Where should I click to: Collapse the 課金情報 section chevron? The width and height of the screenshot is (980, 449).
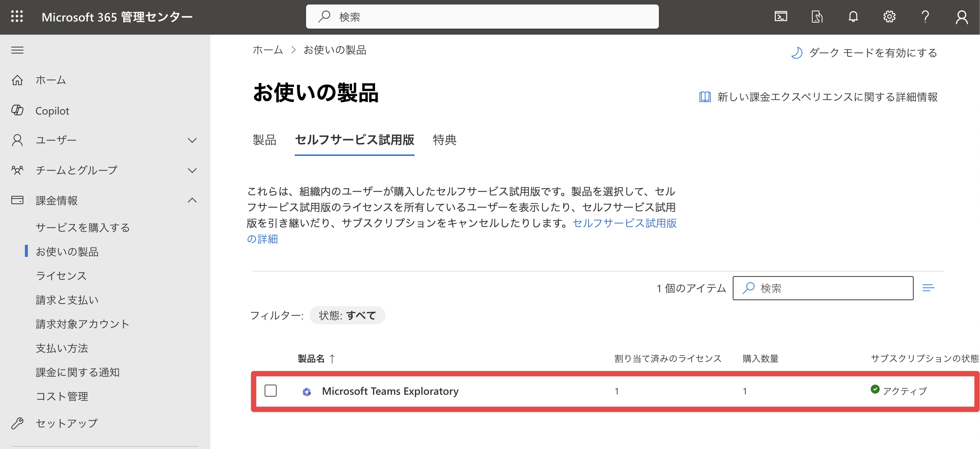tap(192, 200)
